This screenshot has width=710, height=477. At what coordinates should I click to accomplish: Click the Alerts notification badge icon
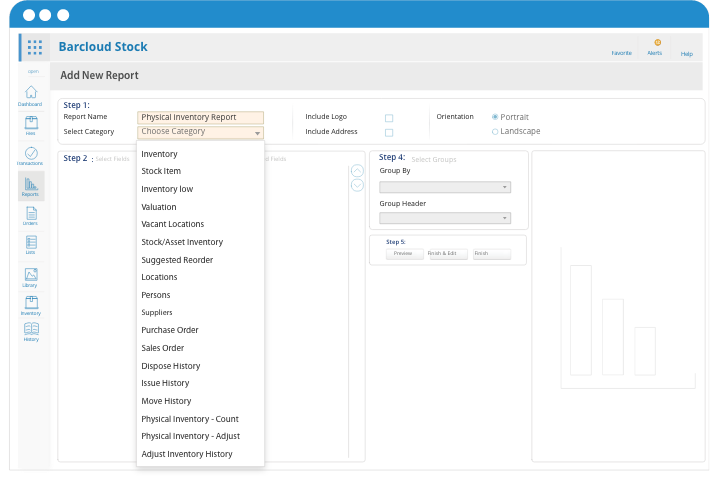pyautogui.click(x=657, y=43)
